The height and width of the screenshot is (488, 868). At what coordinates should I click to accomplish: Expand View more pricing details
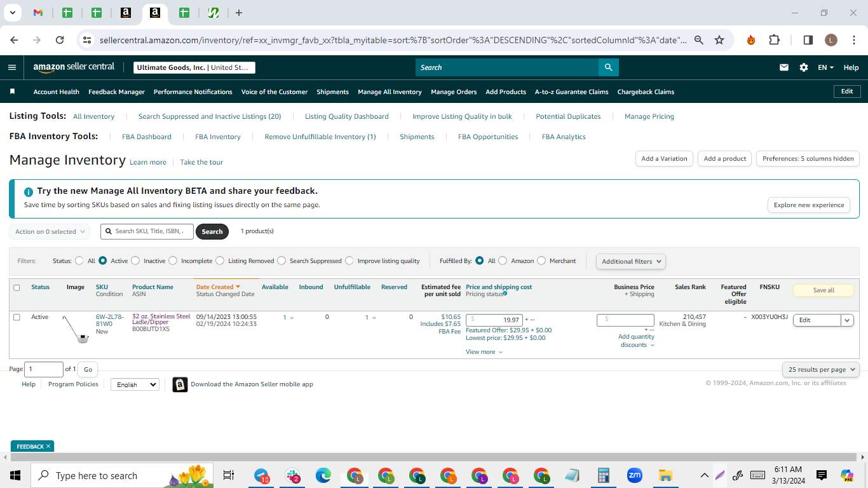click(484, 352)
